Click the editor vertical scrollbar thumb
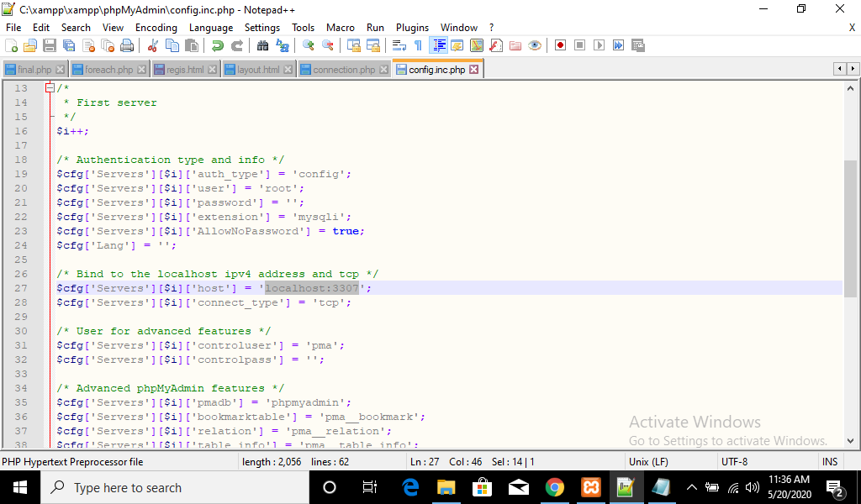 [850, 229]
